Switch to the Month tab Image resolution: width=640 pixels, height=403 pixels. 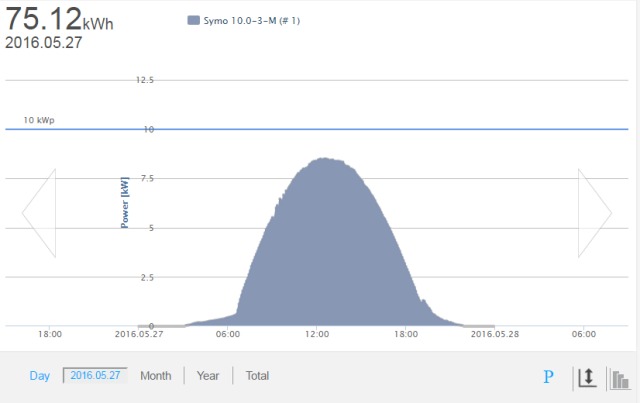[155, 376]
